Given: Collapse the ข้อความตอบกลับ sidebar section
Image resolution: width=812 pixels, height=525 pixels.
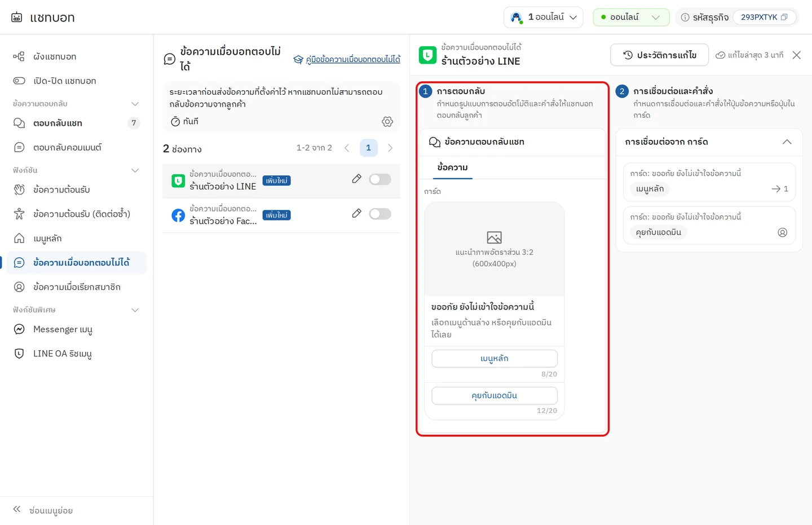Looking at the screenshot, I should coord(135,104).
